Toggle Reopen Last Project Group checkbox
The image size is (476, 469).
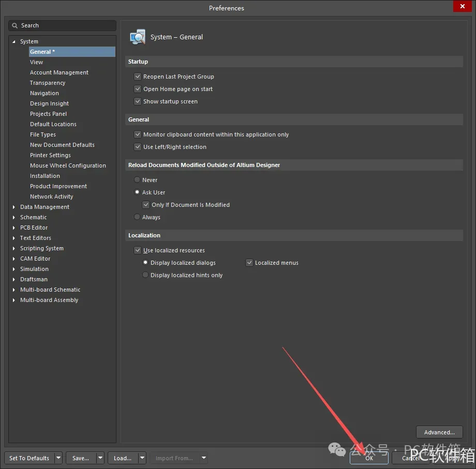tap(138, 77)
